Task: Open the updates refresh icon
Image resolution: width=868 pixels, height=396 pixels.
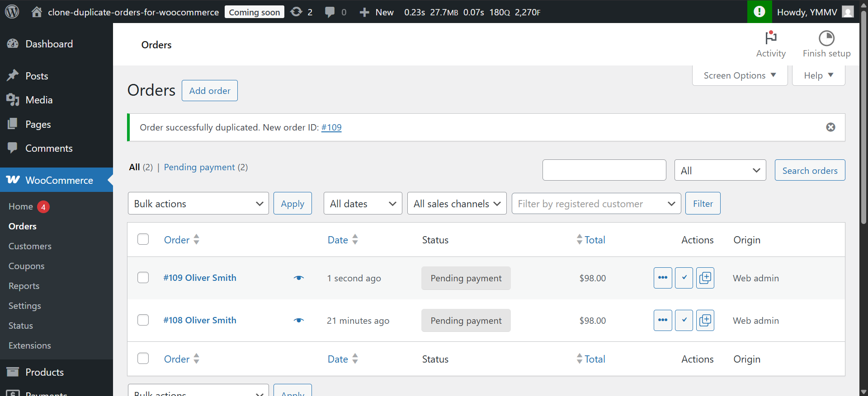Action: point(296,12)
